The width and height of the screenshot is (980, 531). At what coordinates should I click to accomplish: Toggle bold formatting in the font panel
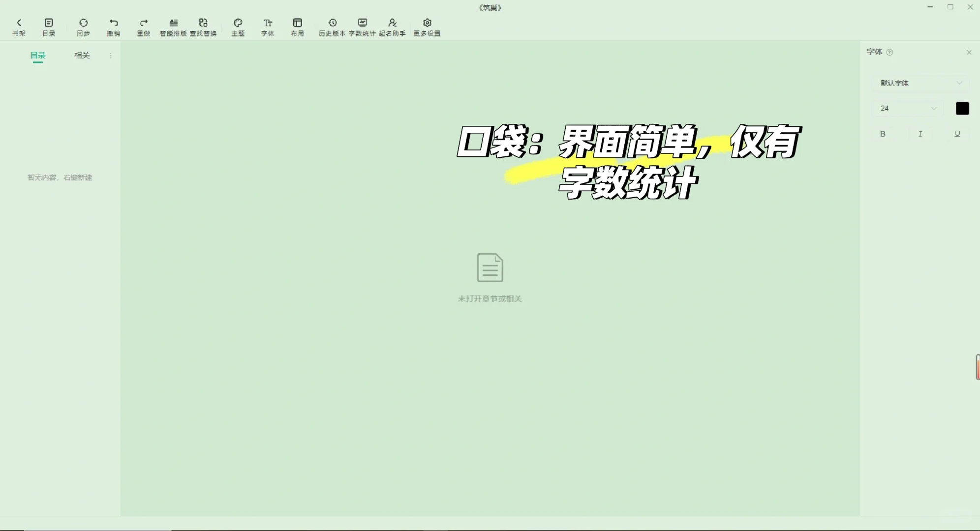(x=884, y=134)
